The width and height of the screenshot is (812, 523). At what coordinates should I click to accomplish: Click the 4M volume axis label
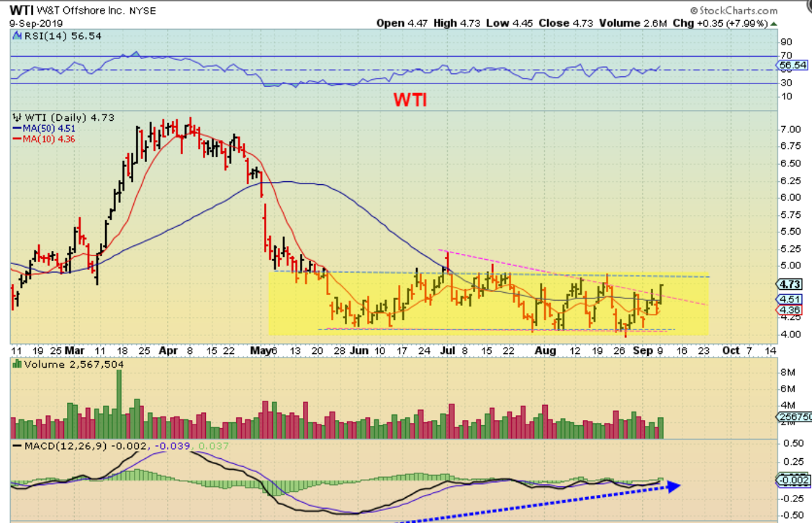pyautogui.click(x=788, y=405)
